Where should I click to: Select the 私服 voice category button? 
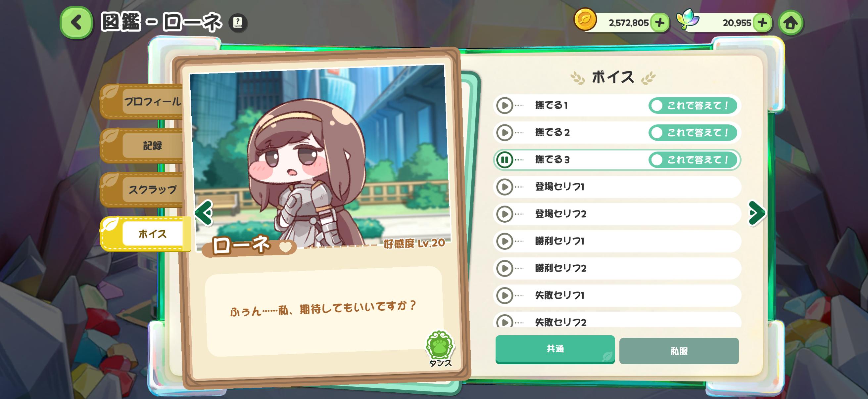(x=679, y=351)
